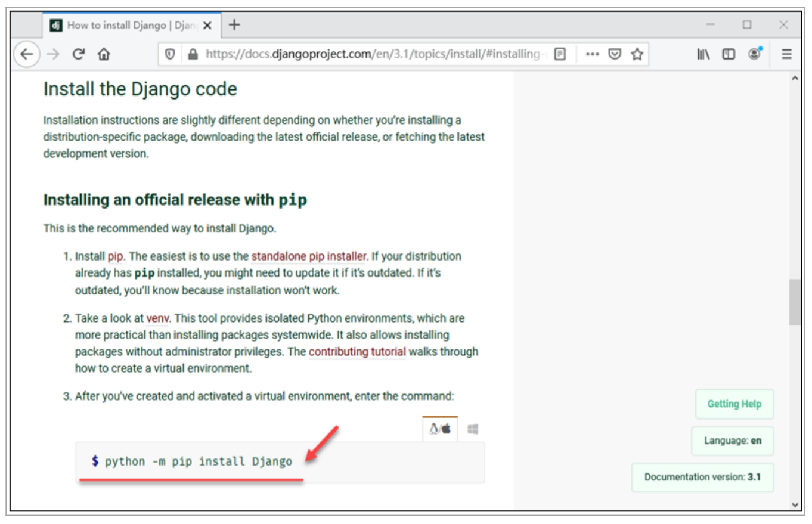Open the hamburger application menu
This screenshot has width=812, height=524.
click(786, 54)
